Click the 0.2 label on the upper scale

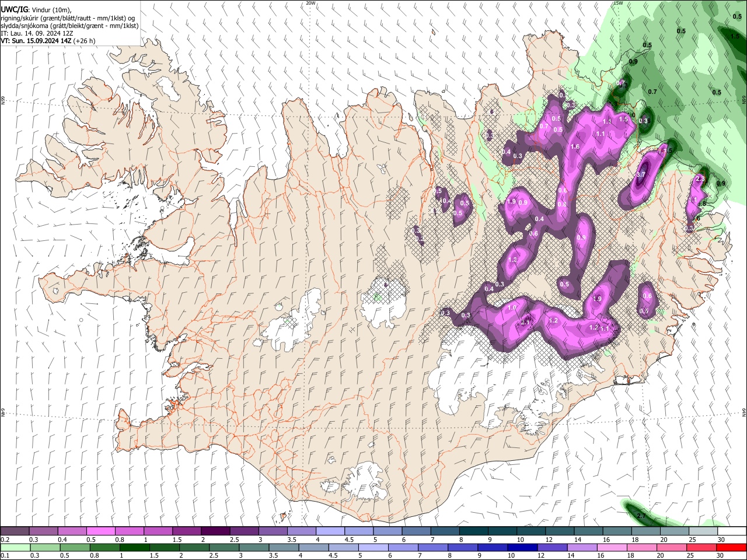5,540
